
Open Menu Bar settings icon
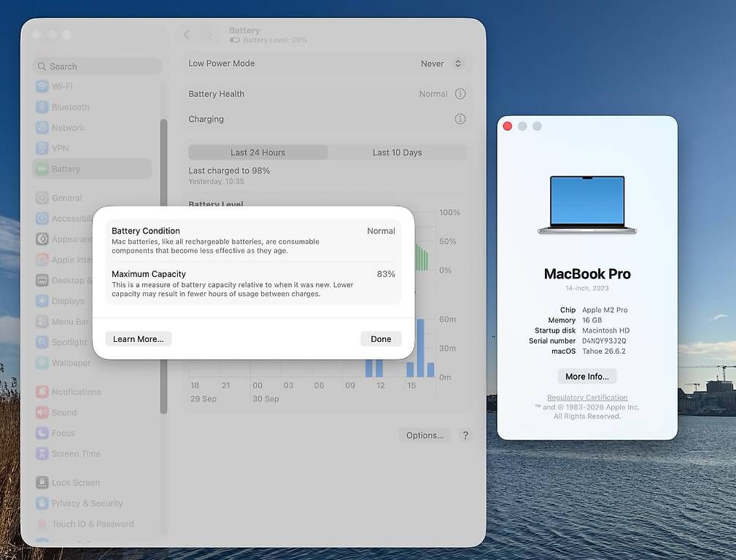point(42,322)
